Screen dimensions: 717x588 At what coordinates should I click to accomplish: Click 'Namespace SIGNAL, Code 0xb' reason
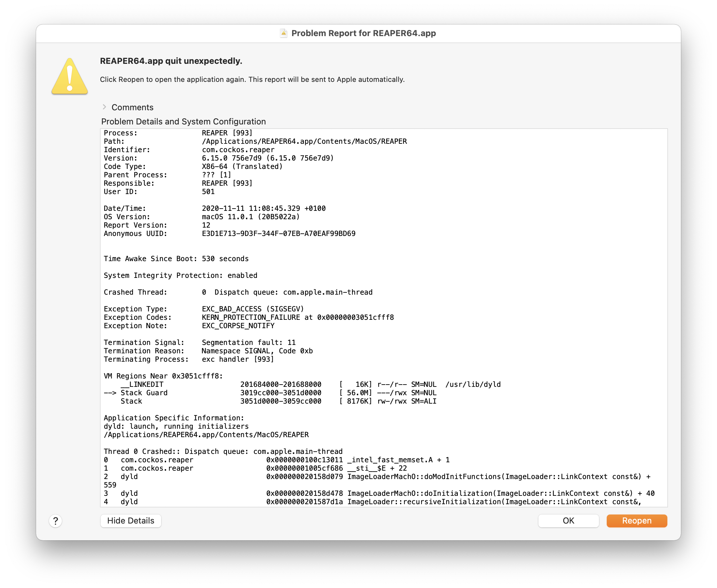(x=257, y=351)
